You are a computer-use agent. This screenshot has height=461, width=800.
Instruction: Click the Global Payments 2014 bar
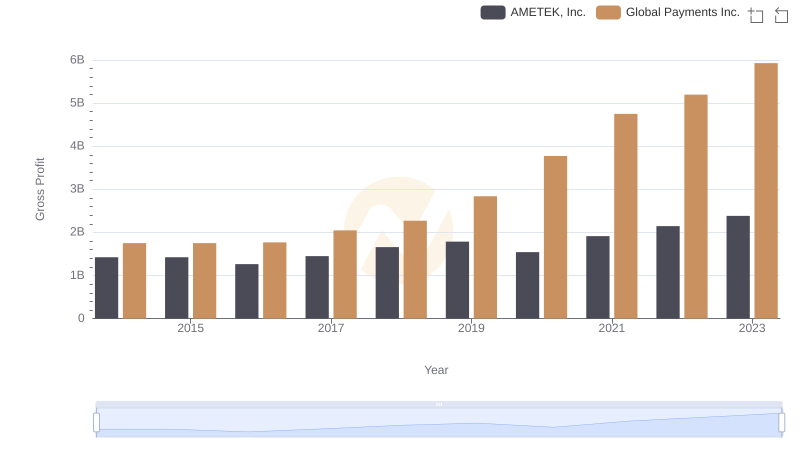point(135,281)
